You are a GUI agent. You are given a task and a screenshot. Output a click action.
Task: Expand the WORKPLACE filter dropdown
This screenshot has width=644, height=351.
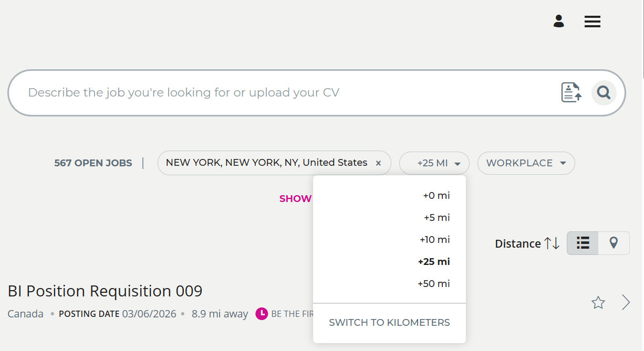click(526, 163)
